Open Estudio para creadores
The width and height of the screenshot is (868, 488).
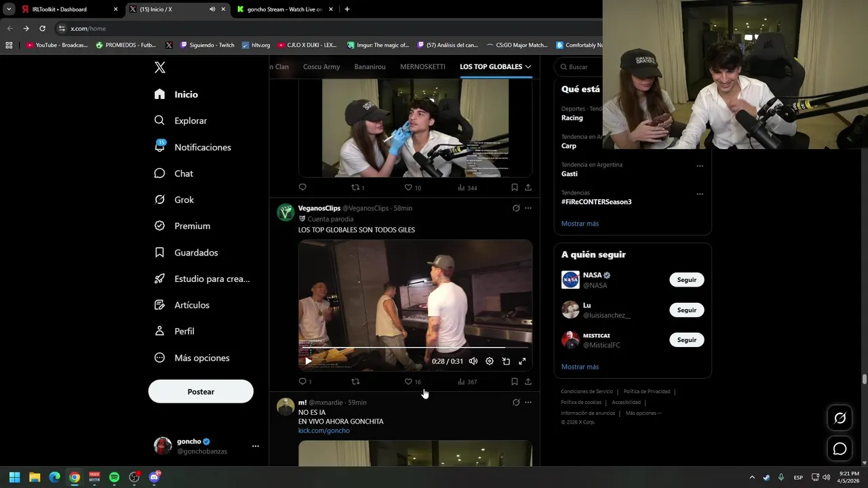[202, 279]
